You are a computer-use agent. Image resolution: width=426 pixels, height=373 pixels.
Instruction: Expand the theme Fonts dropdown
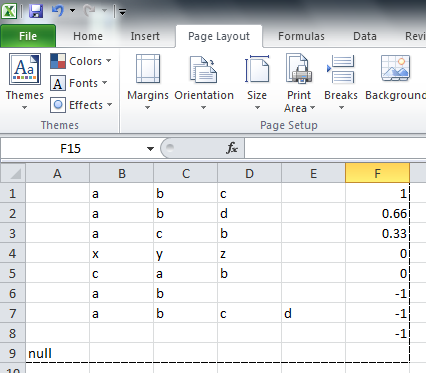[x=79, y=83]
